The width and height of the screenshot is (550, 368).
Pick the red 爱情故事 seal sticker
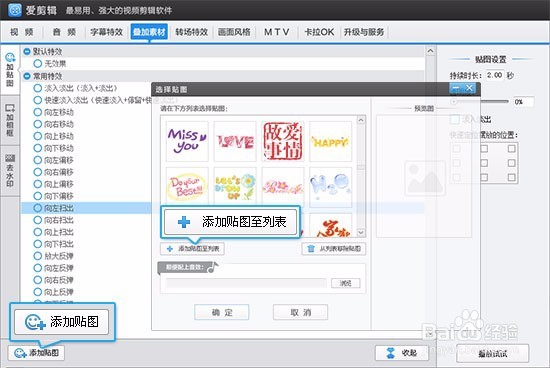pyautogui.click(x=283, y=141)
